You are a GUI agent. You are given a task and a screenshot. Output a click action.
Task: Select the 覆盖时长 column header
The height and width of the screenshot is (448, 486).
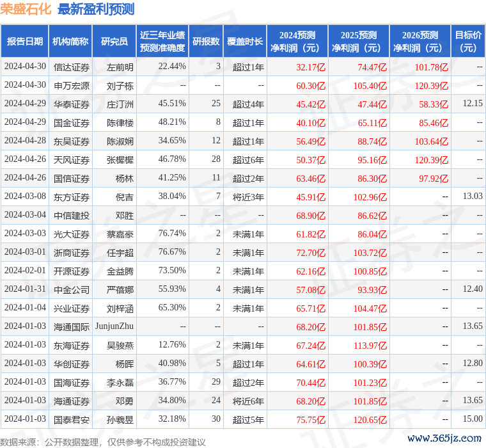coord(245,41)
